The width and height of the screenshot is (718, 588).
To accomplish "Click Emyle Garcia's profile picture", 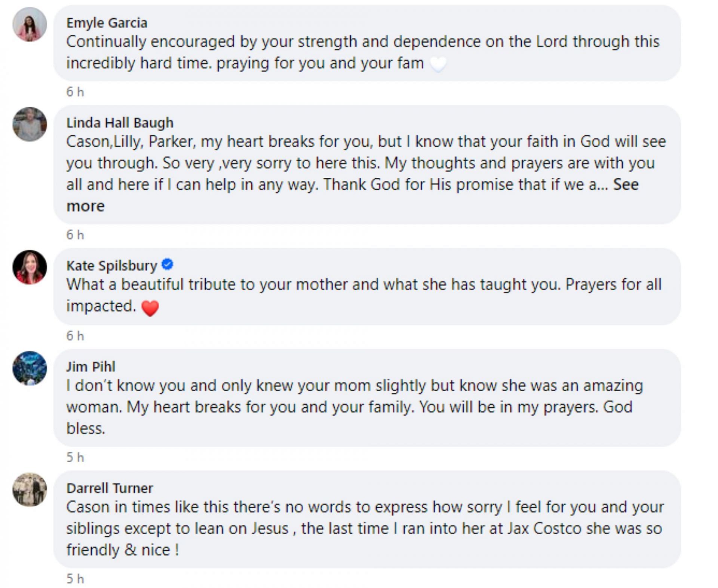I will coord(30,24).
